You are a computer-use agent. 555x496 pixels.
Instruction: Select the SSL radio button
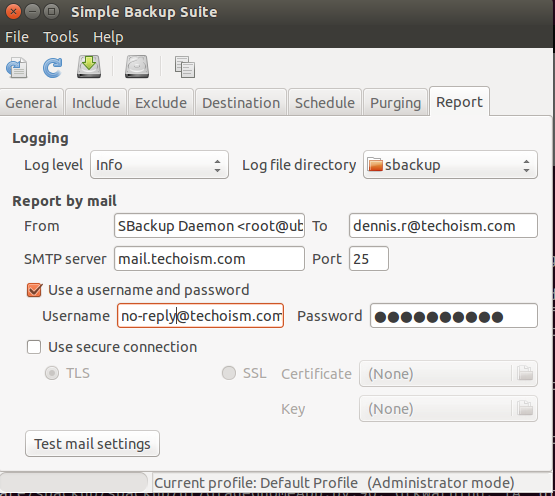(x=229, y=373)
